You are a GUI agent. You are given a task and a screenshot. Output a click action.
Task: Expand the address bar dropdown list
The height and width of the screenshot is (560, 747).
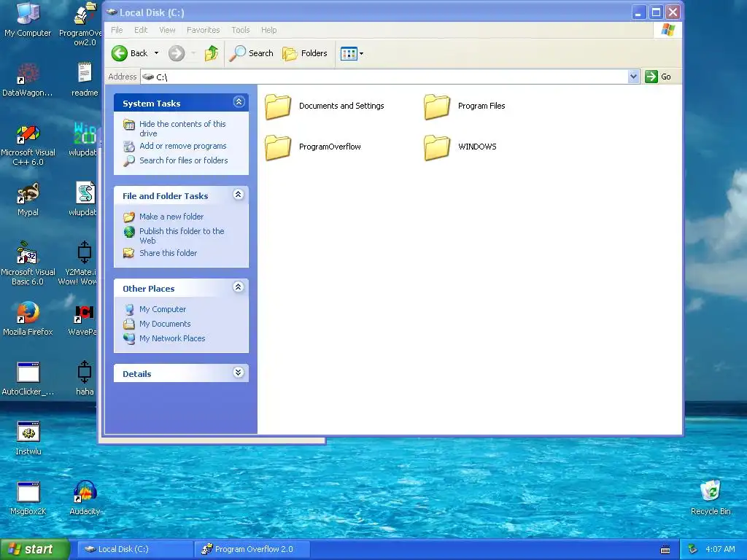point(633,77)
